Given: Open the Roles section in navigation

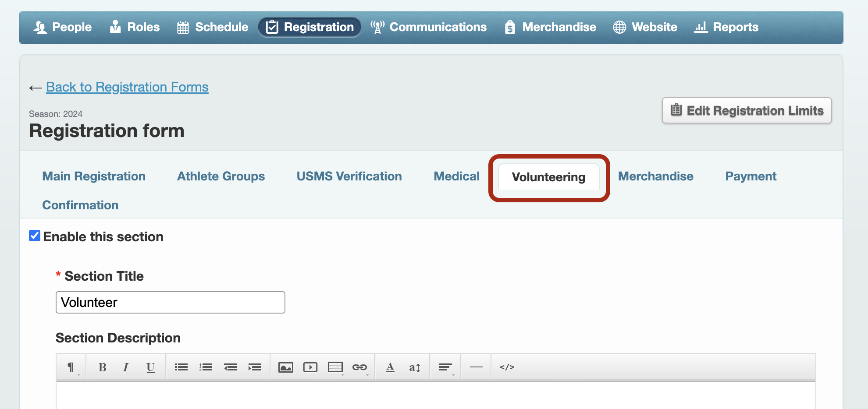Looking at the screenshot, I should coord(135,27).
